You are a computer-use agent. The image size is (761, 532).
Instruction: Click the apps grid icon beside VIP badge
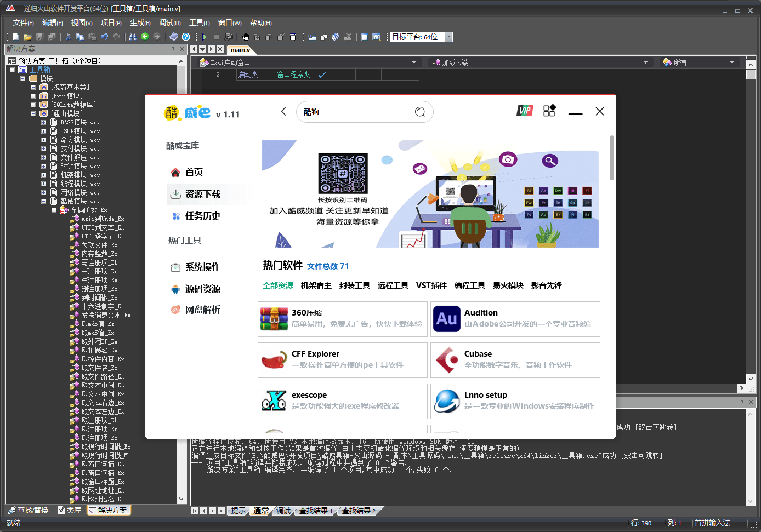coord(549,111)
